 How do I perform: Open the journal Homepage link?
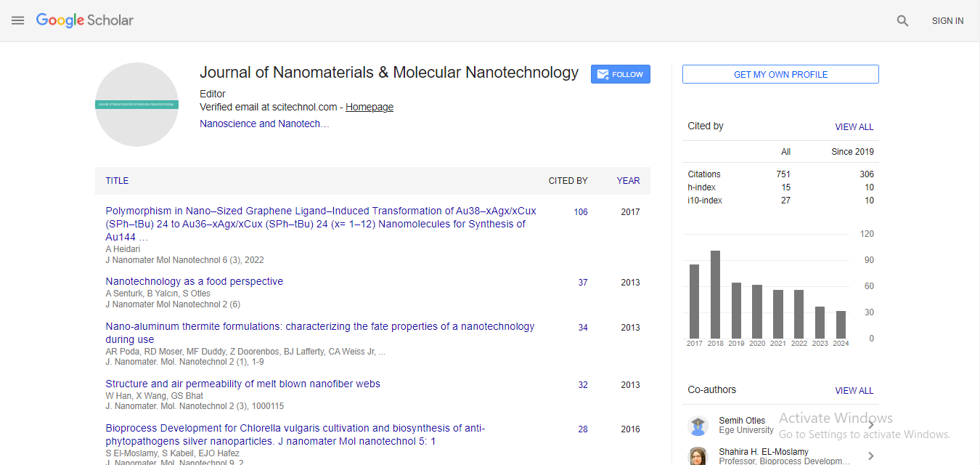click(369, 107)
